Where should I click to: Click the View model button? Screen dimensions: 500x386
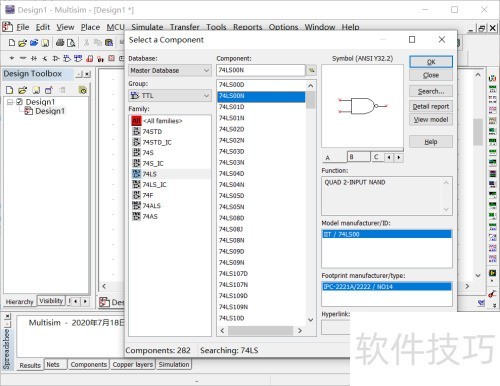coord(431,120)
